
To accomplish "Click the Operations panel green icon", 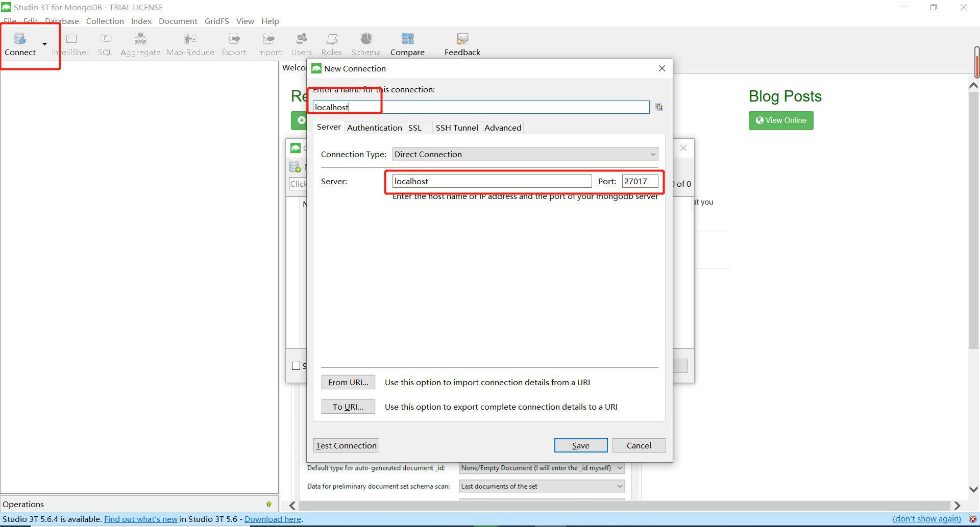I will [269, 504].
